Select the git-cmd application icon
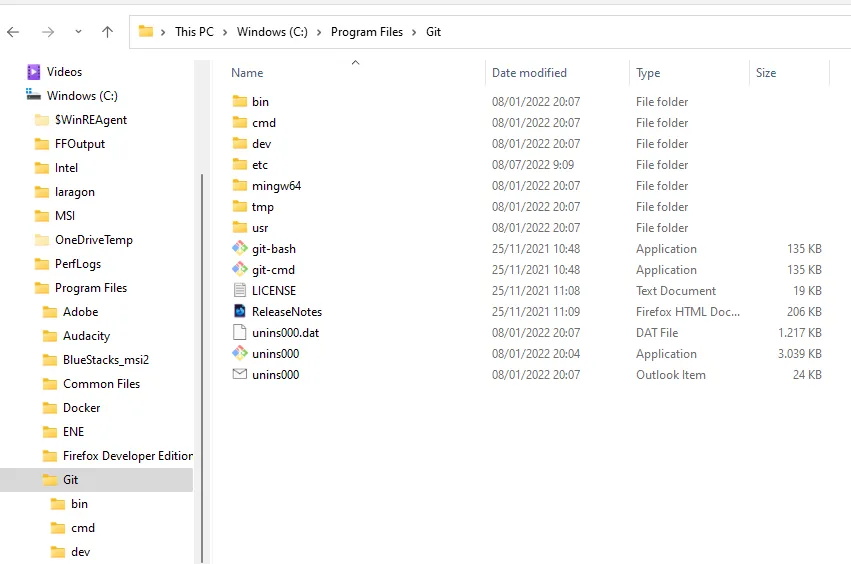The width and height of the screenshot is (851, 564). [240, 270]
